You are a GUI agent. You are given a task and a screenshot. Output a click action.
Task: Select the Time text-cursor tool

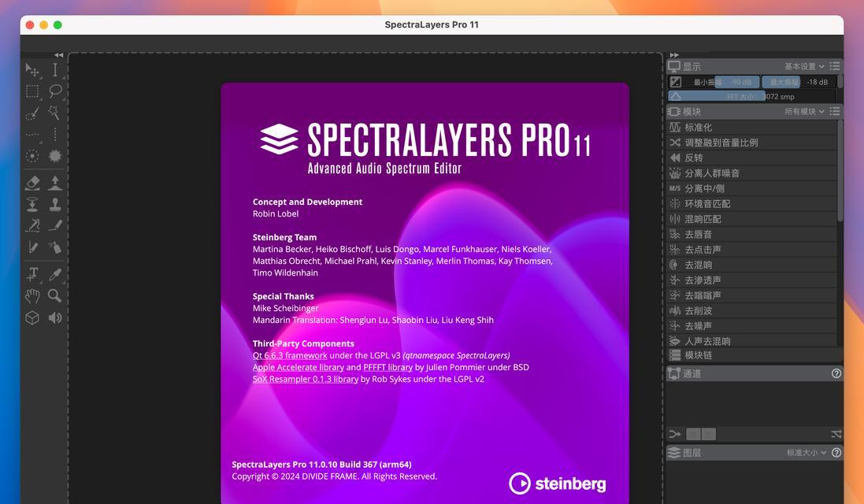[x=54, y=69]
